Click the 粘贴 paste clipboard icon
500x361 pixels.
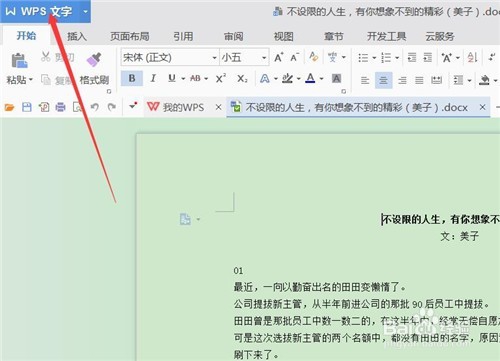tap(19, 61)
